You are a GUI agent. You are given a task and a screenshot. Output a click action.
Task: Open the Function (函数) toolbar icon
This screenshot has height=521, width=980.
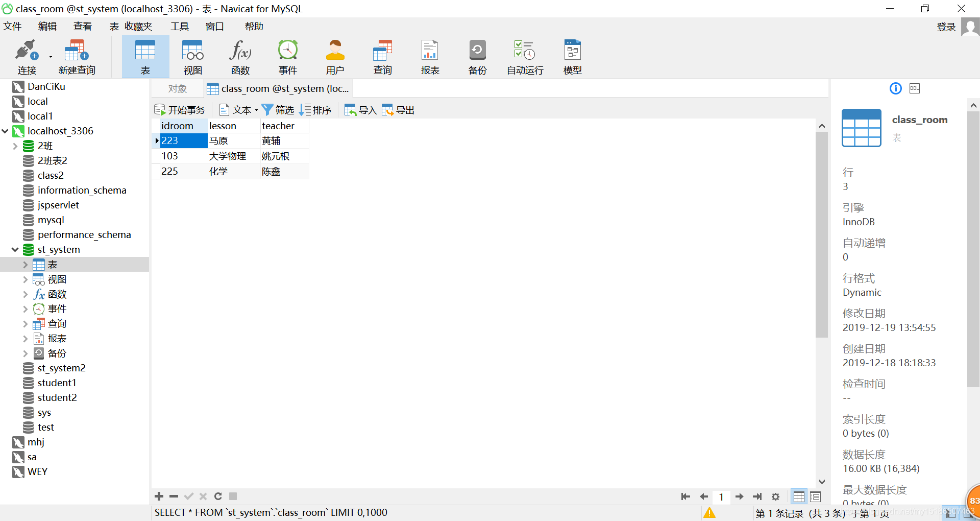tap(240, 57)
